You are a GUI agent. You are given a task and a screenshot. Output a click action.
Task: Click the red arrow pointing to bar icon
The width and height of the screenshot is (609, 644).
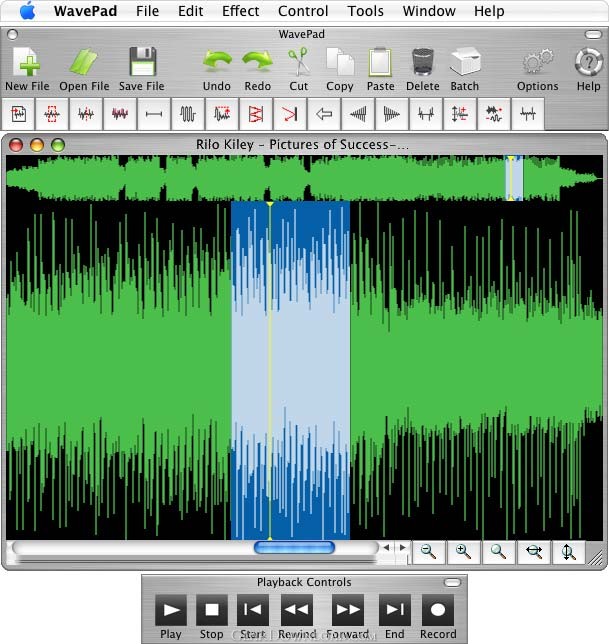point(290,114)
